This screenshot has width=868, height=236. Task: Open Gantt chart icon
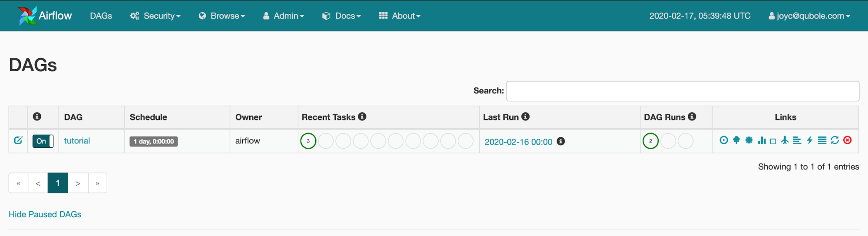797,140
